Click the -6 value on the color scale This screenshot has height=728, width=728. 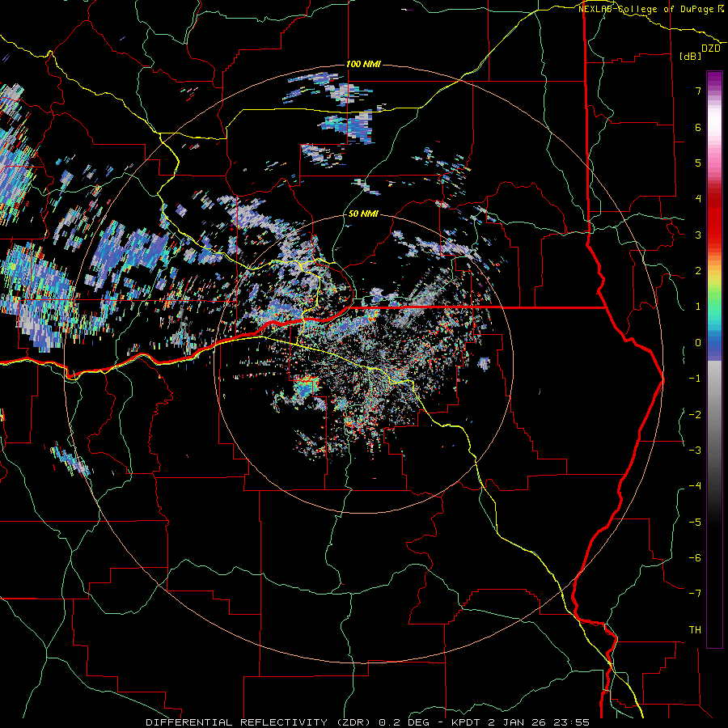coord(695,558)
